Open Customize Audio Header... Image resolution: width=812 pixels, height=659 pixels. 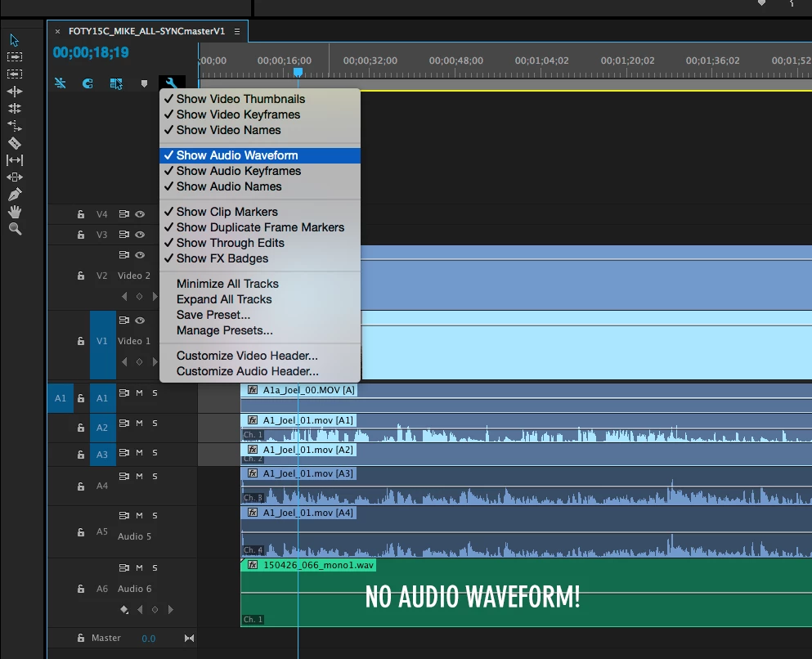click(x=247, y=371)
